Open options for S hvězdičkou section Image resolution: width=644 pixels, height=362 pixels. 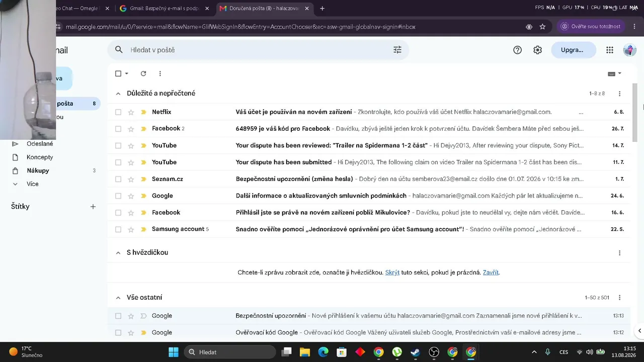tap(619, 253)
